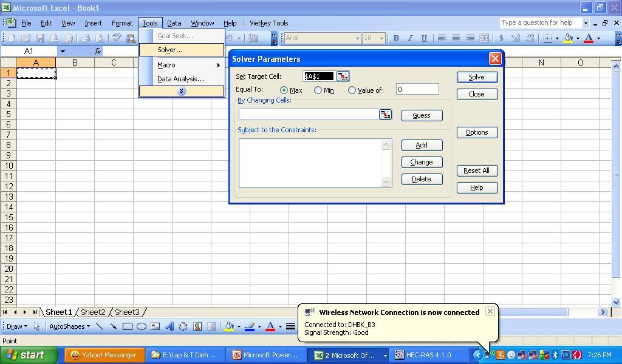
Task: Click the Reset All button
Action: (x=477, y=170)
